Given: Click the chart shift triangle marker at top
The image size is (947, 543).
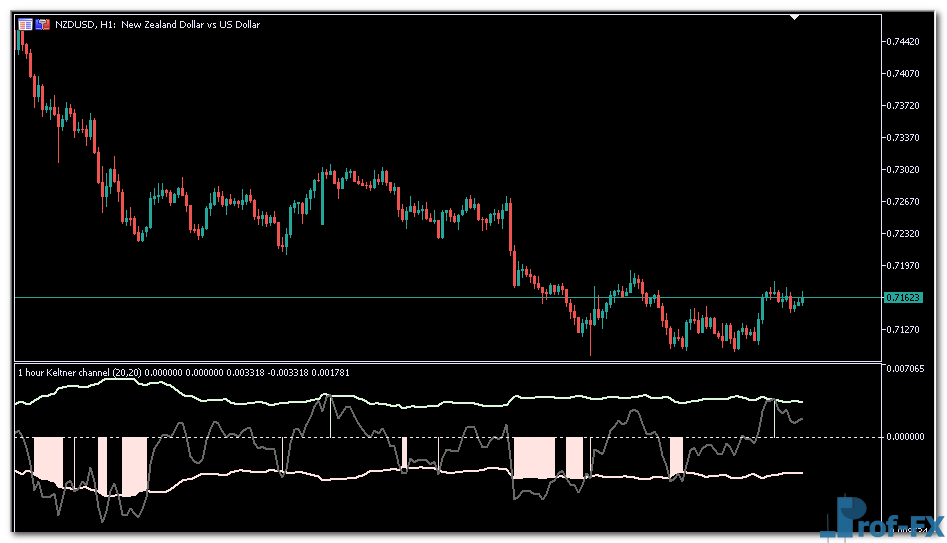Looking at the screenshot, I should point(794,17).
